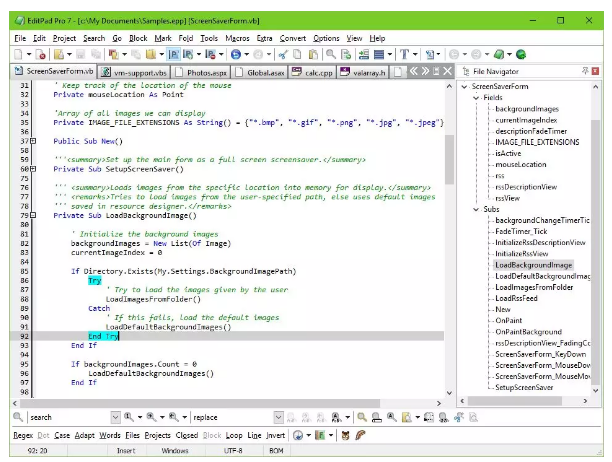Collapse the Fields tree node
This screenshot has height=462, width=612.
[x=476, y=98]
